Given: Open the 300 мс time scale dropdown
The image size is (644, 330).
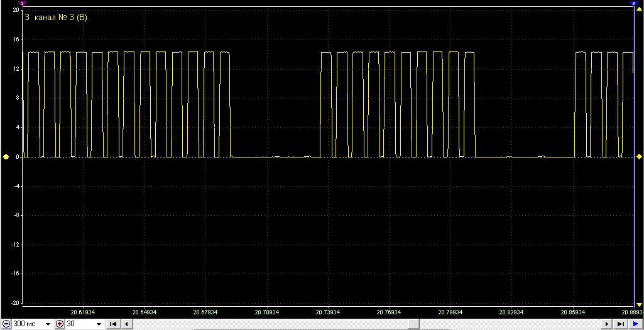Looking at the screenshot, I should 48,324.
